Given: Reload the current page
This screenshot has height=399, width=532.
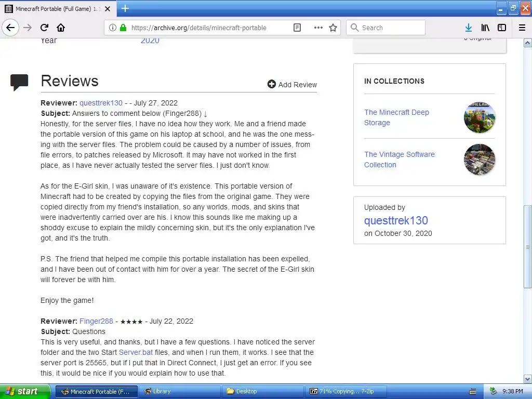Looking at the screenshot, I should (44, 28).
